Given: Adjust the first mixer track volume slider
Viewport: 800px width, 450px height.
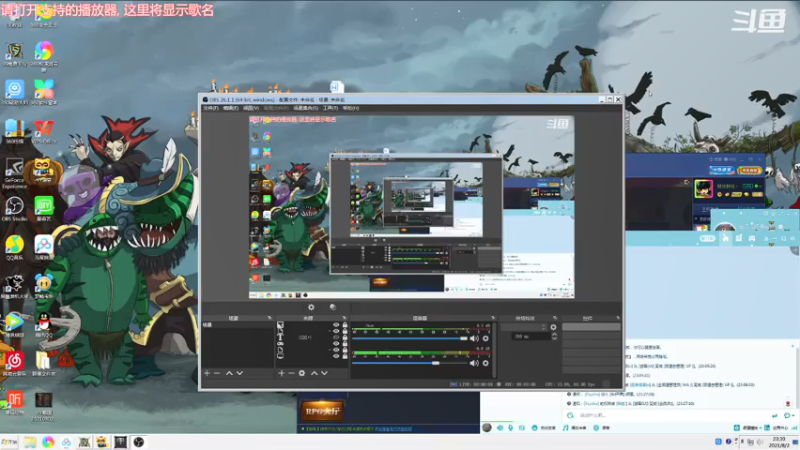Looking at the screenshot, I should pos(410,338).
